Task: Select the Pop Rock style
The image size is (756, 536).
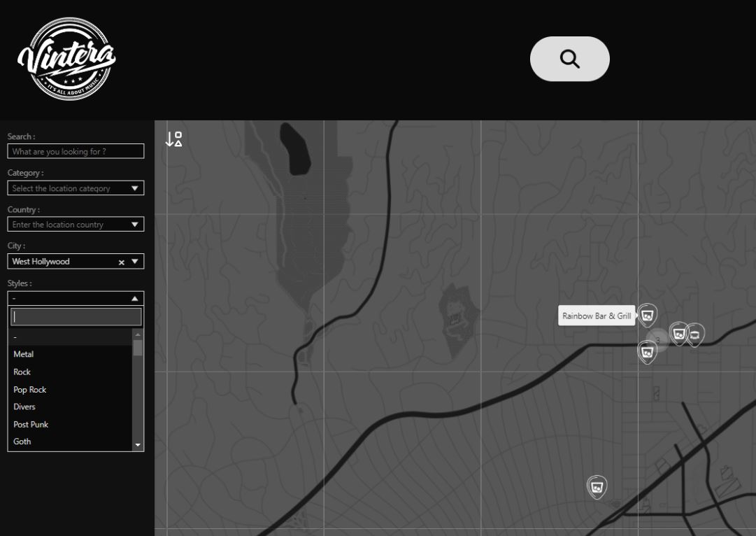Action: [30, 390]
